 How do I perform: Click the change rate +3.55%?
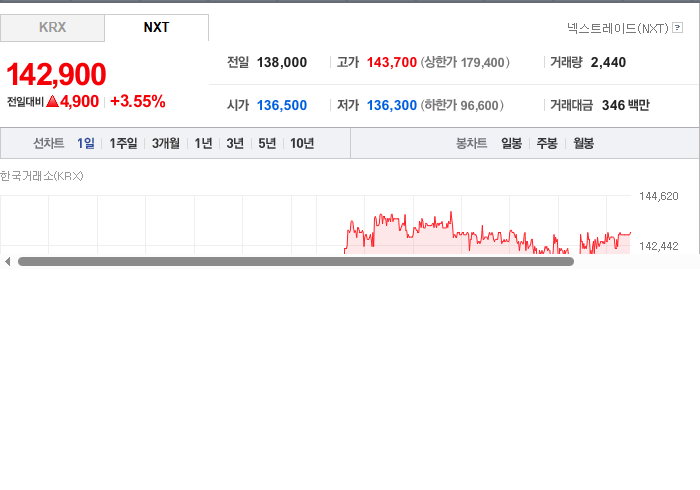tap(138, 101)
